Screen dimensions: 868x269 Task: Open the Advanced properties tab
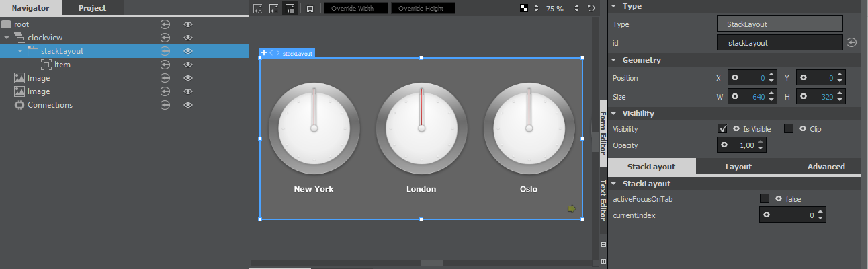coord(826,167)
